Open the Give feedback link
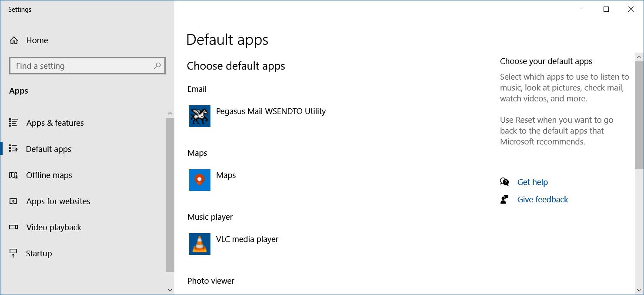This screenshot has height=295, width=644. tap(542, 200)
